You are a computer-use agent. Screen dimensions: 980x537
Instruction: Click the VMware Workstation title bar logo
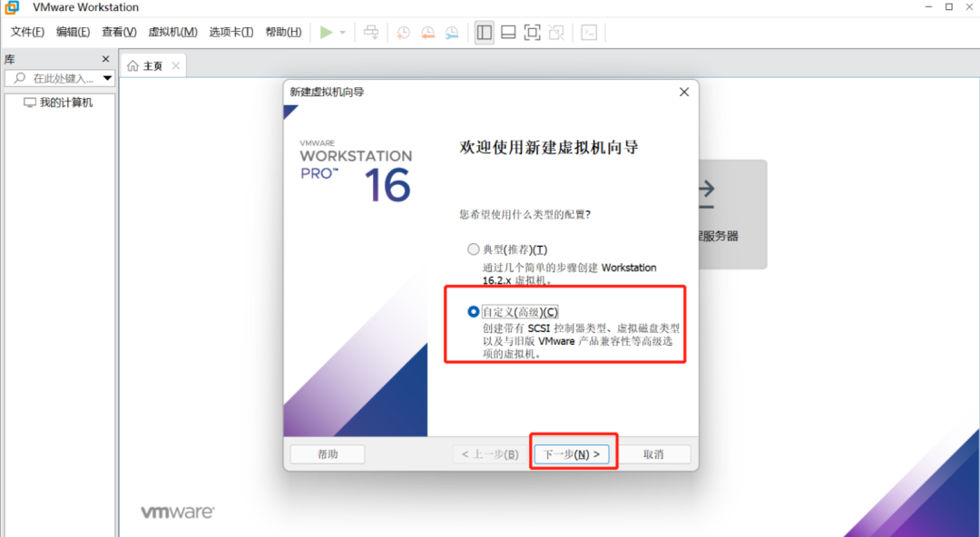click(11, 7)
